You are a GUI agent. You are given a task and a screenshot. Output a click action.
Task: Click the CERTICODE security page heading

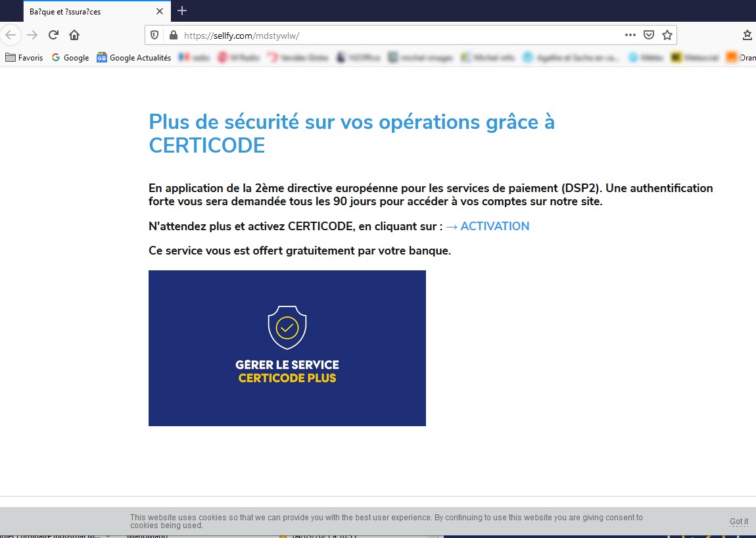click(x=352, y=134)
